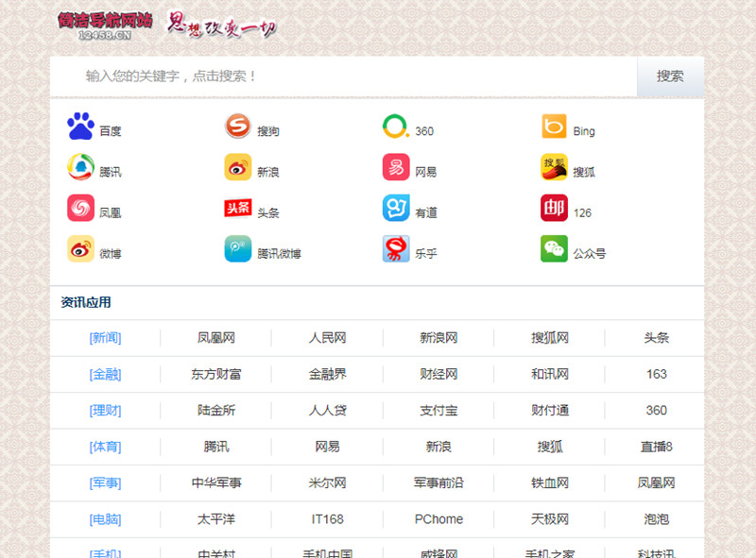Open the Baidu paw icon

click(x=80, y=127)
